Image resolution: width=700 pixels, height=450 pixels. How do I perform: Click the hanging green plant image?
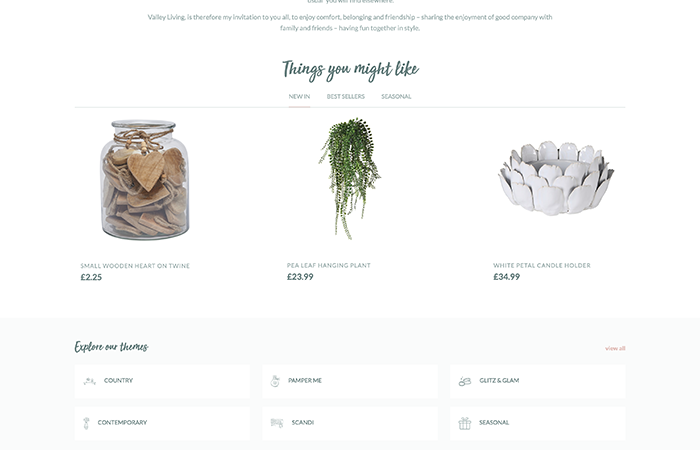point(350,178)
